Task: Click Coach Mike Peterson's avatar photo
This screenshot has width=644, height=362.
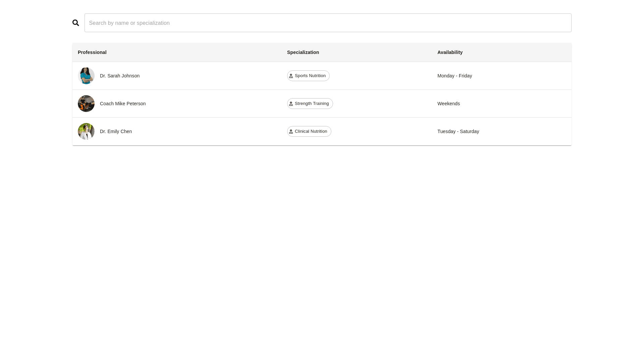Action: tap(86, 104)
